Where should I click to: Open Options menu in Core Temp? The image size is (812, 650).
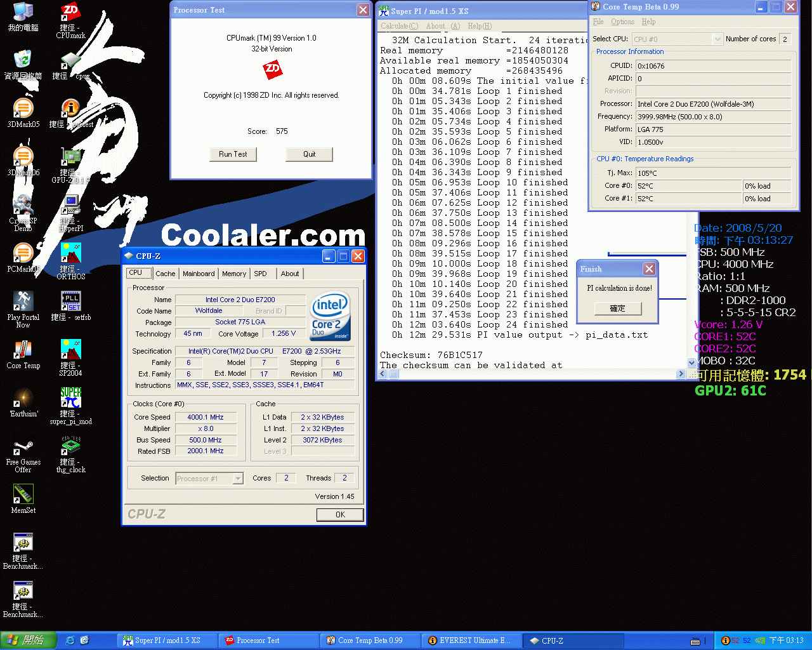click(622, 22)
